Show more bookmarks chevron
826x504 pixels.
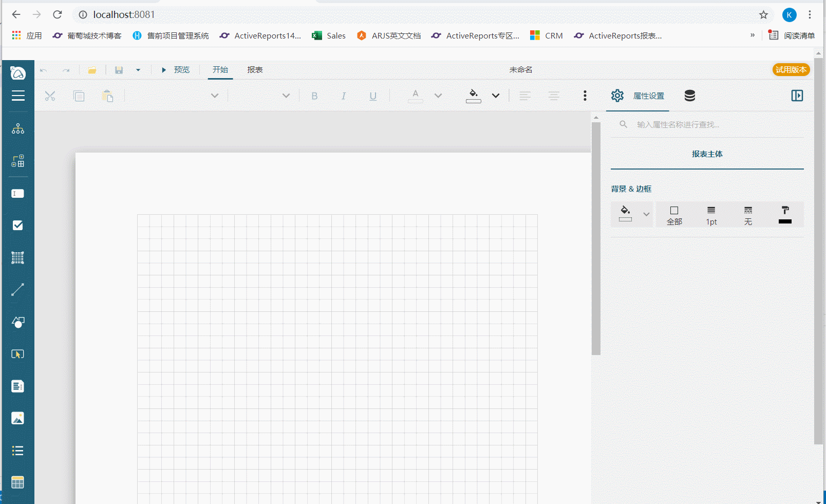coord(753,35)
